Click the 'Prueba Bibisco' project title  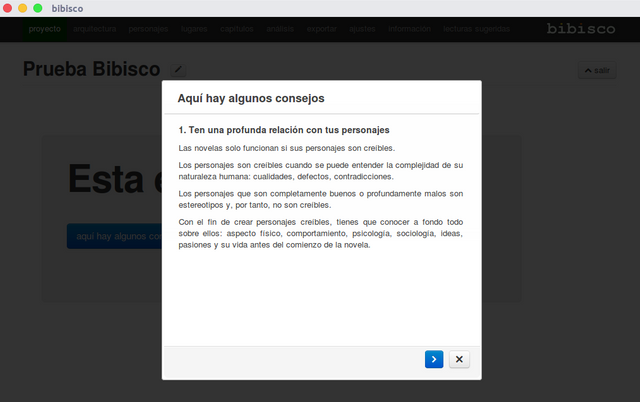tap(91, 69)
